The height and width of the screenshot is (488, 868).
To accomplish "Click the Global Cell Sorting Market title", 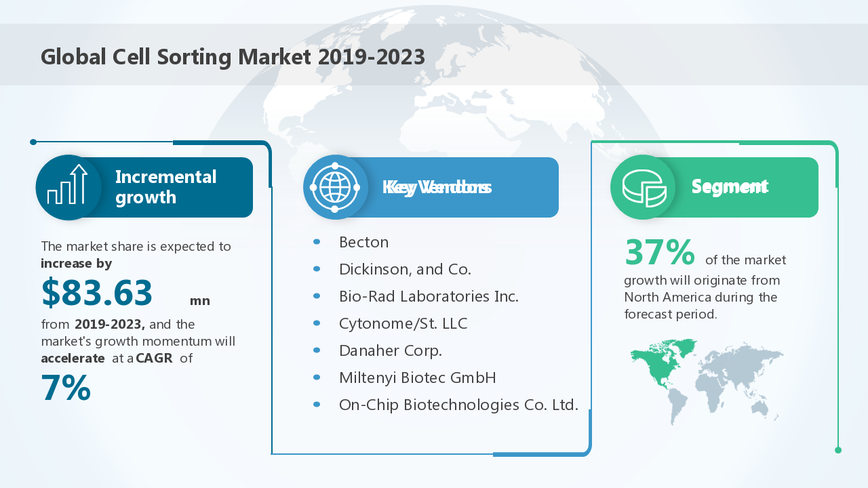I will click(233, 57).
